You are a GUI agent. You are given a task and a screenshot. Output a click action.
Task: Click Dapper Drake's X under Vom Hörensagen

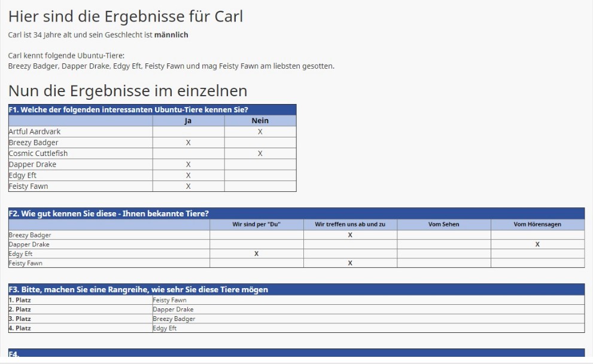coord(537,244)
